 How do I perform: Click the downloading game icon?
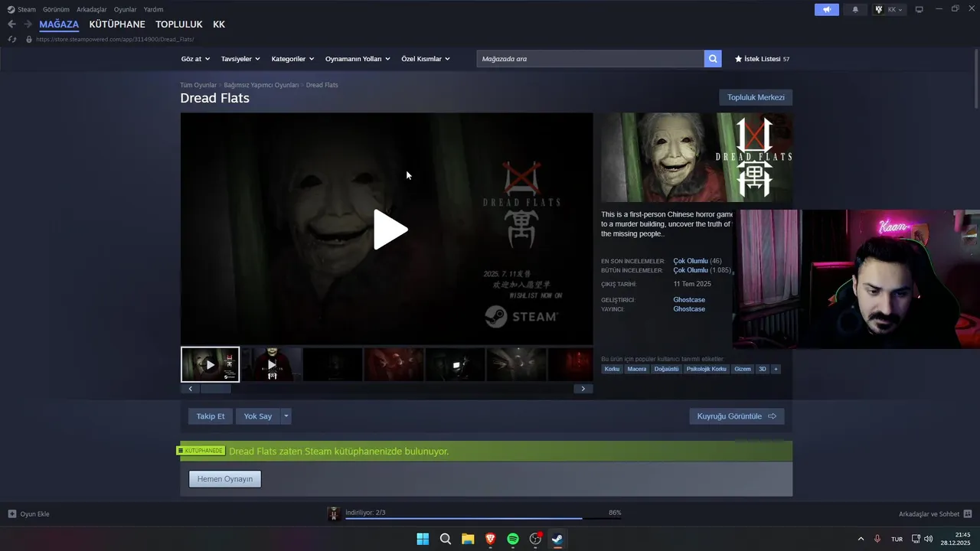[334, 514]
